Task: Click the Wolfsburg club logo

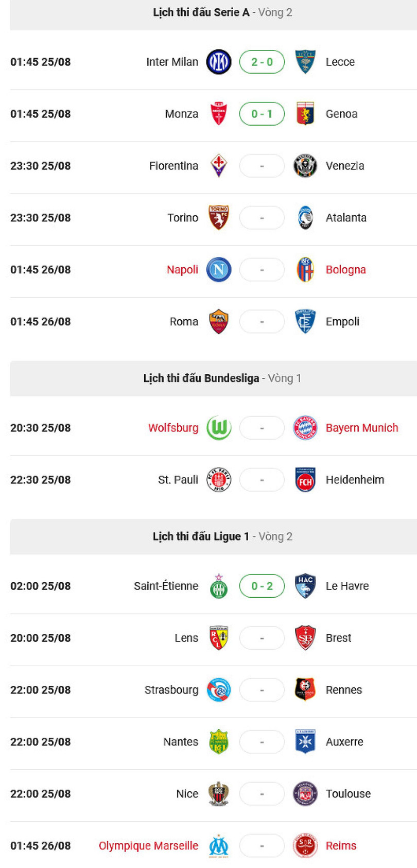Action: point(218,428)
